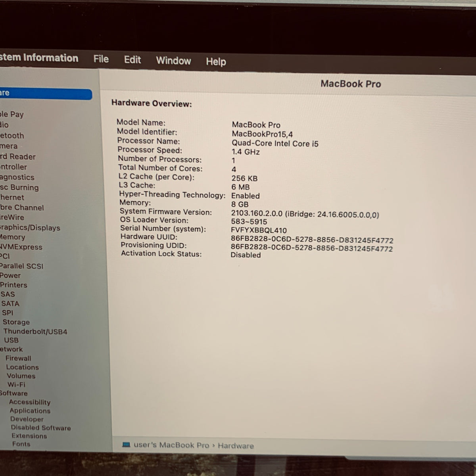Viewport: 476px width, 476px height.
Task: Select NVMExpress in the sidebar
Action: pyautogui.click(x=21, y=247)
